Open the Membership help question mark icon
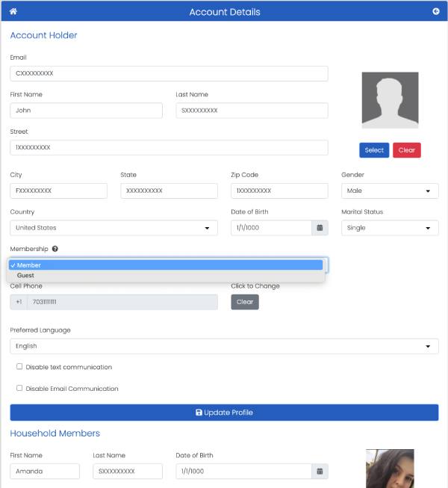Viewport: 448px width, 488px height. (x=55, y=249)
